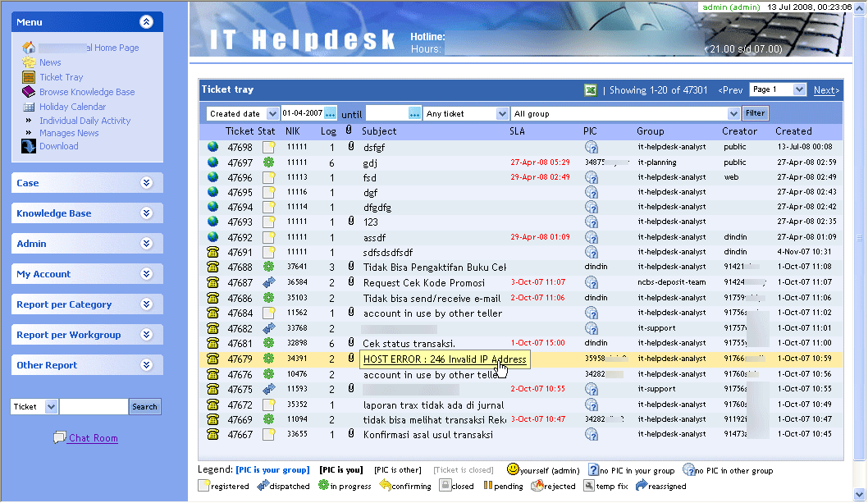Open the Chat Room link
The width and height of the screenshot is (868, 503).
coord(93,438)
